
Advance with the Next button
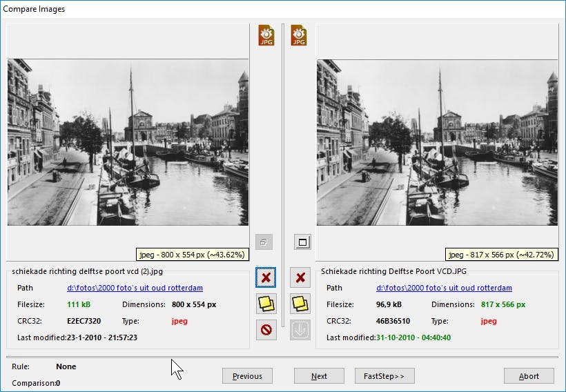click(x=319, y=376)
